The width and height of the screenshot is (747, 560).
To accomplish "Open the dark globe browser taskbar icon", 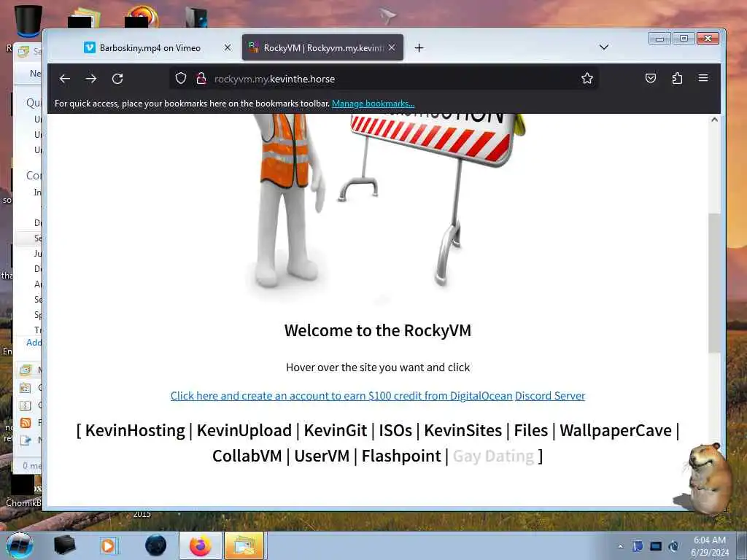I will coord(156,545).
